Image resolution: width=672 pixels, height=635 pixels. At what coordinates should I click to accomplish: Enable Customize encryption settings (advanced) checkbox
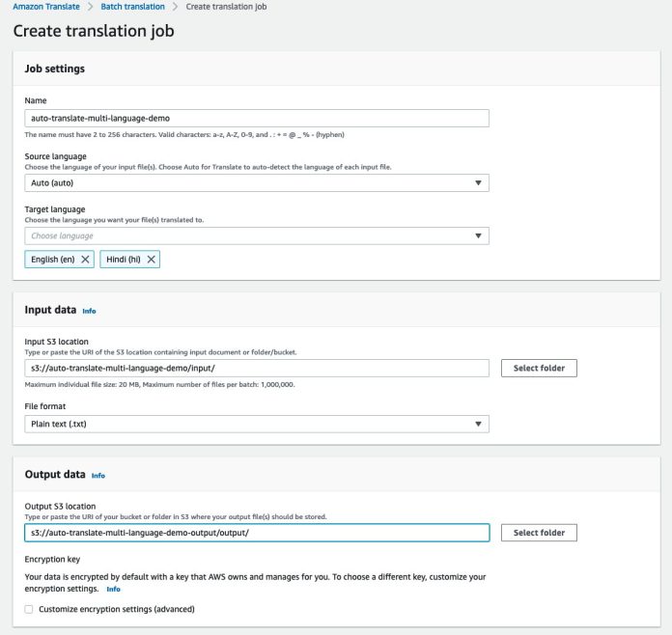(x=29, y=609)
